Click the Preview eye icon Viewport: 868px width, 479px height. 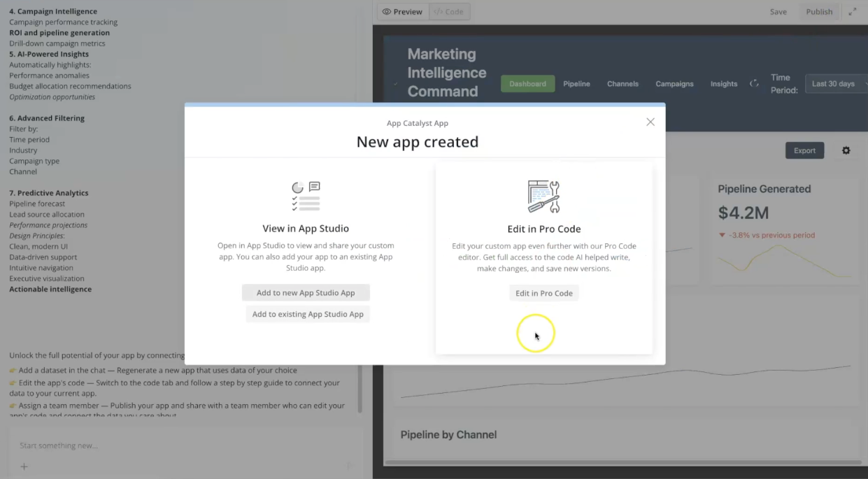(385, 11)
